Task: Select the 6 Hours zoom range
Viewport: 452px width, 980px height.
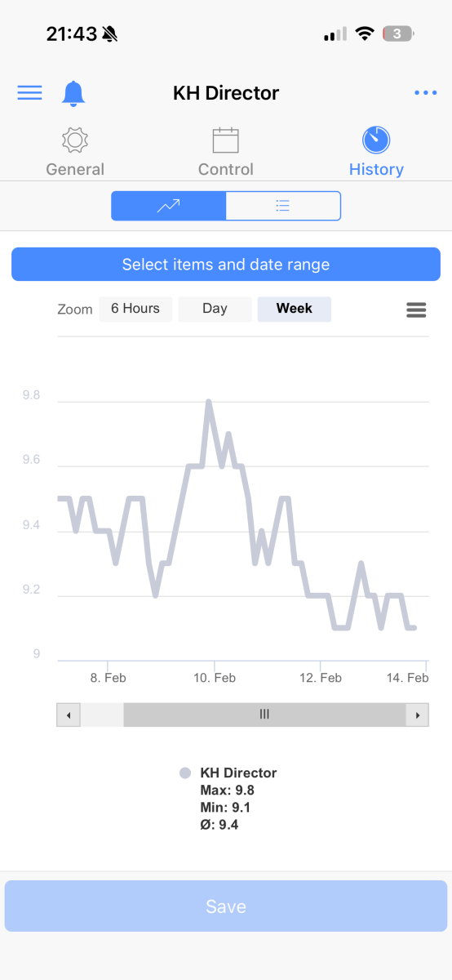Action: pyautogui.click(x=135, y=309)
